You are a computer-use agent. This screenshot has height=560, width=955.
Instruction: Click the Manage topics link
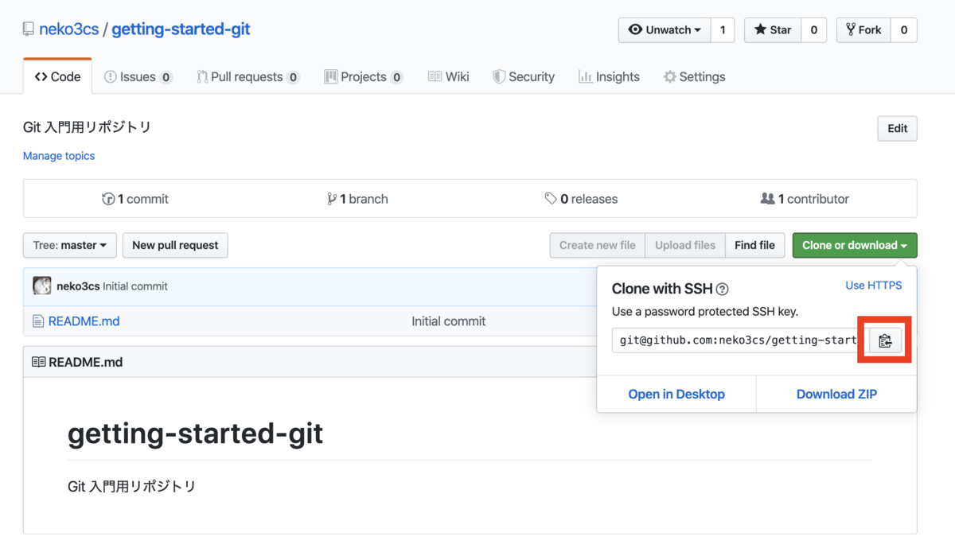click(59, 156)
